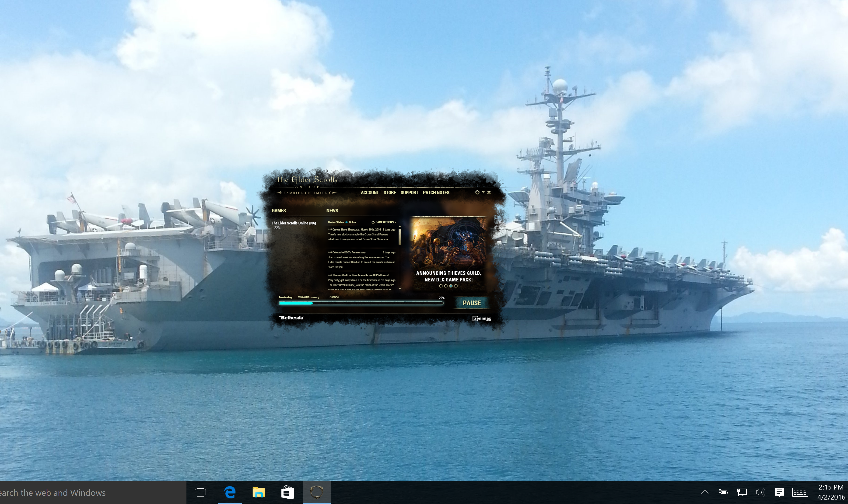This screenshot has height=504, width=848.
Task: Open Windows Store from taskbar
Action: point(287,492)
